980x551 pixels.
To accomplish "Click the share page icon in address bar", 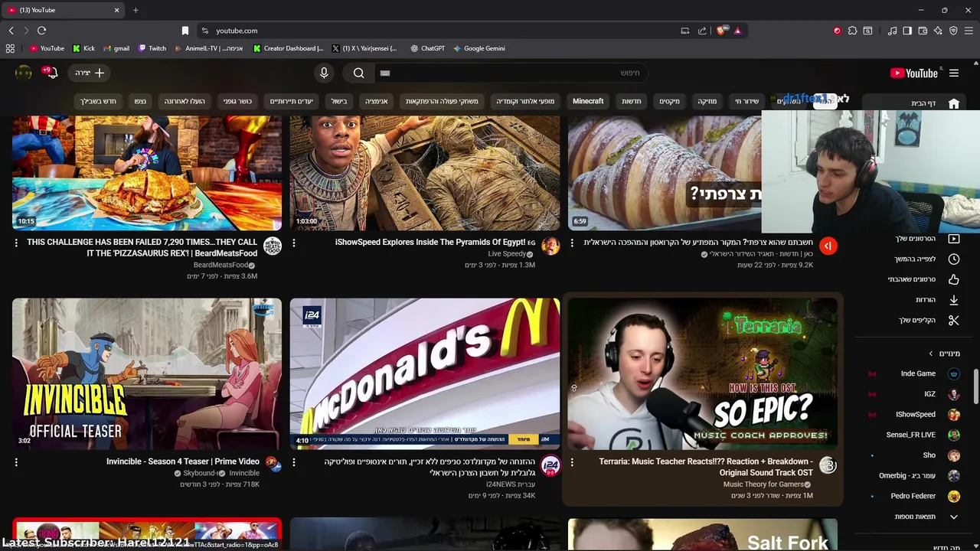I will tap(702, 31).
